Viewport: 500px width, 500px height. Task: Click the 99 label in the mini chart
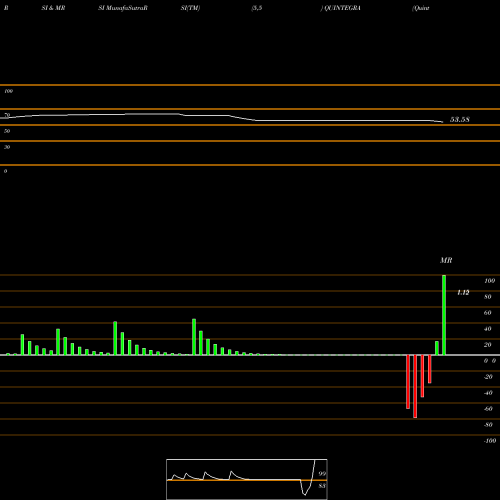pos(322,474)
